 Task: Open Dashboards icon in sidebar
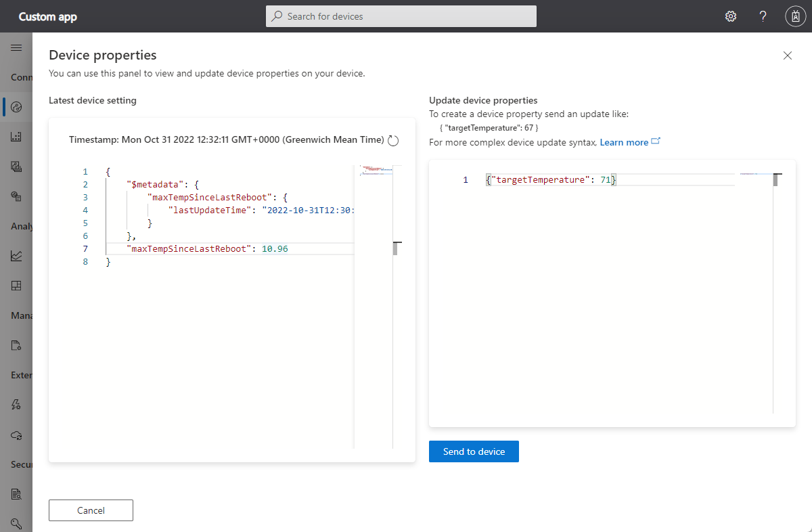[16, 286]
